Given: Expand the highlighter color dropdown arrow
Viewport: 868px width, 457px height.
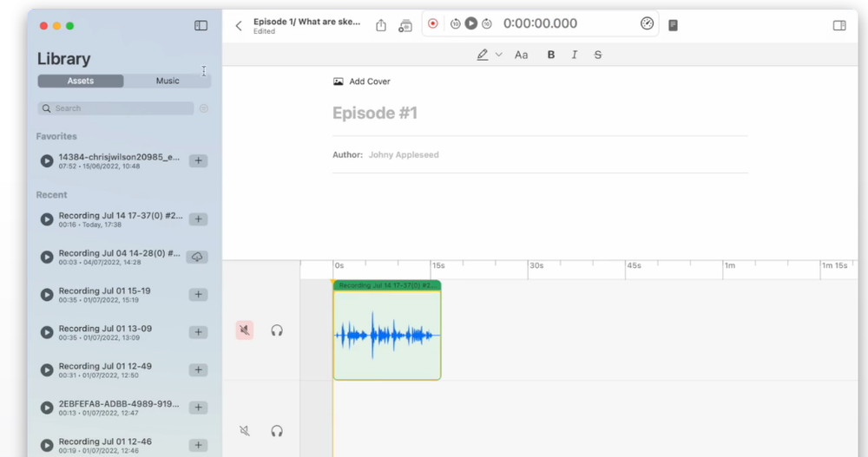Looking at the screenshot, I should tap(499, 55).
